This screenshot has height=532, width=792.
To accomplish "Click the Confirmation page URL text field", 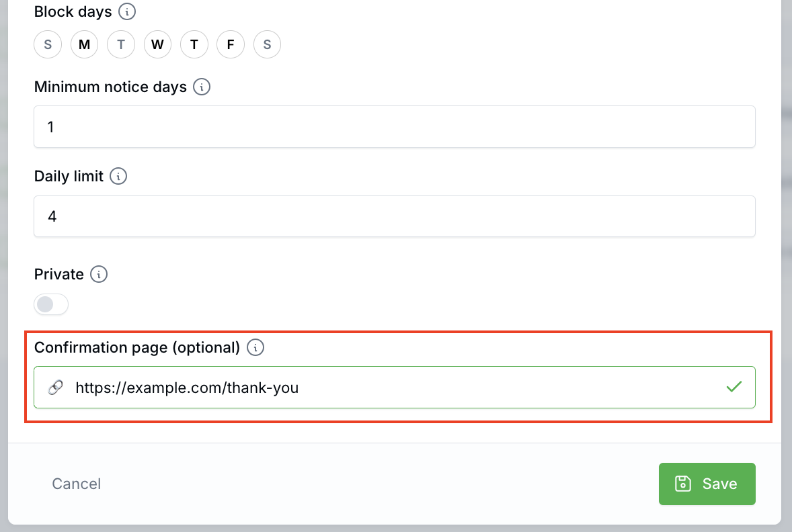I will pyautogui.click(x=394, y=388).
